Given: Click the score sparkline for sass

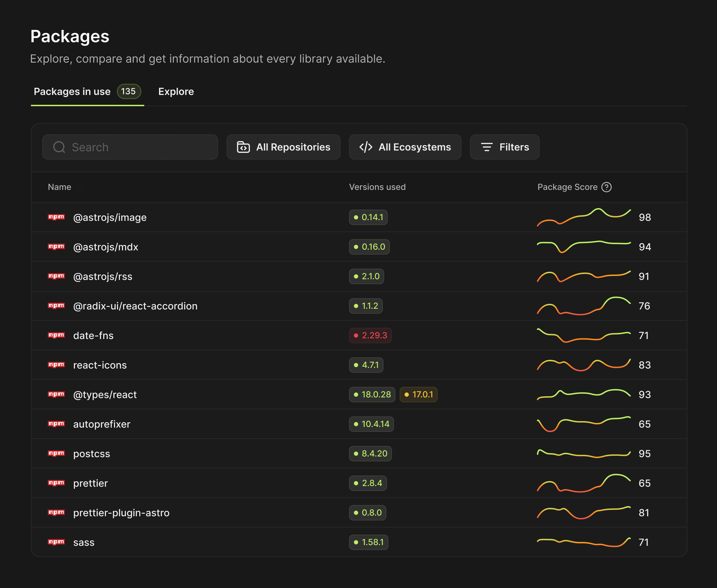Looking at the screenshot, I should point(584,542).
